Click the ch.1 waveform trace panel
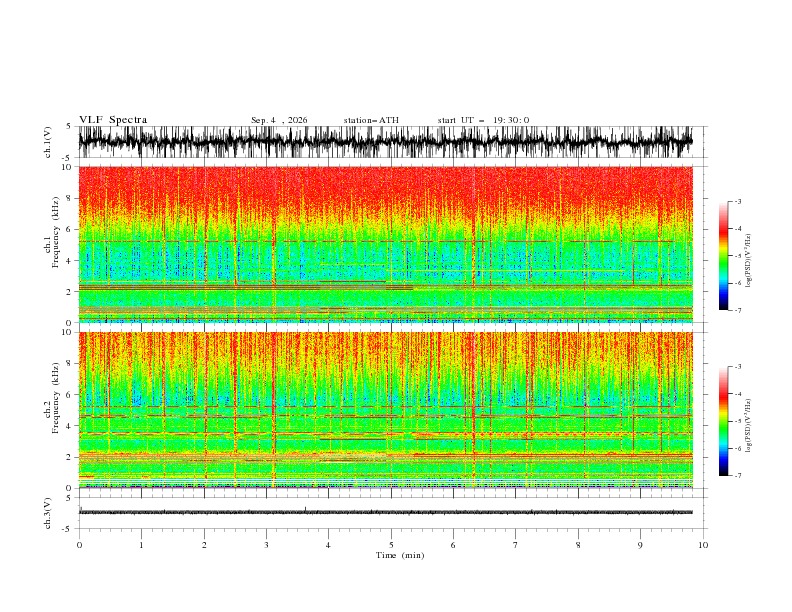The width and height of the screenshot is (792, 612). [x=385, y=142]
